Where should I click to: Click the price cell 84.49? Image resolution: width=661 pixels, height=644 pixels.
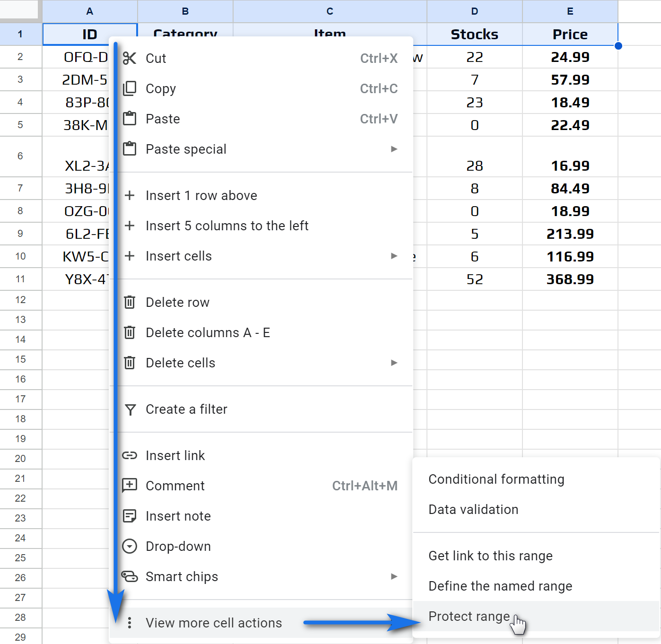click(x=570, y=189)
